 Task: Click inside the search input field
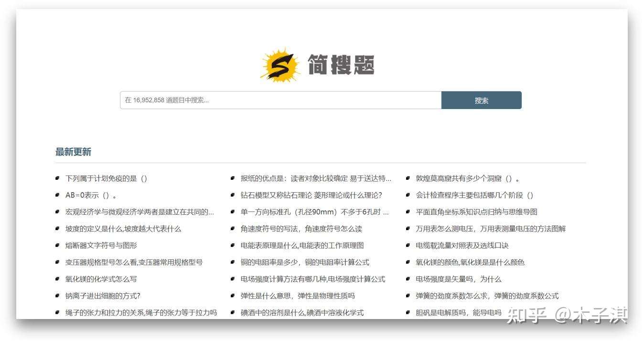pyautogui.click(x=279, y=100)
